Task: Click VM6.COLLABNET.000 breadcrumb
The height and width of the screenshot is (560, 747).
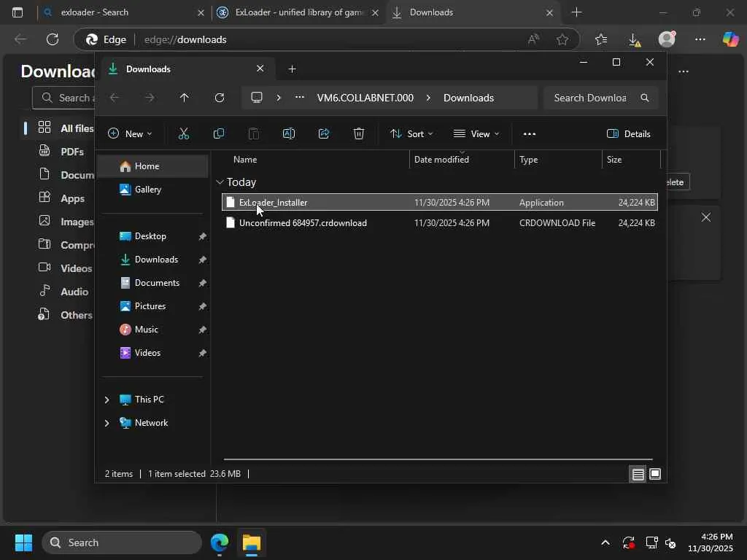Action: [365, 98]
